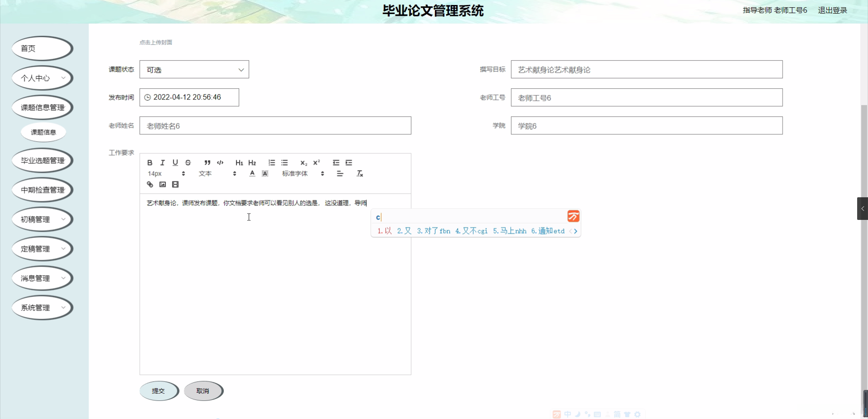Insert a hyperlink into the editor

150,185
